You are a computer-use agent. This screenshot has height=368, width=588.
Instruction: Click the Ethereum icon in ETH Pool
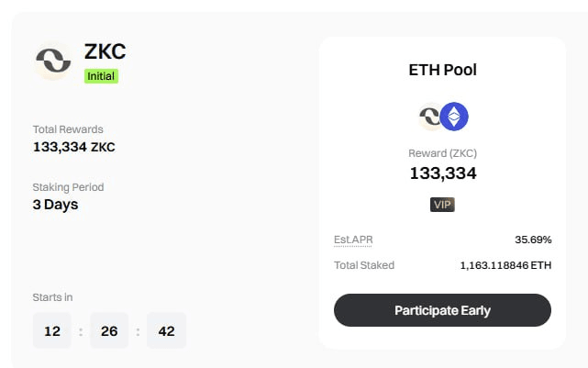[454, 117]
